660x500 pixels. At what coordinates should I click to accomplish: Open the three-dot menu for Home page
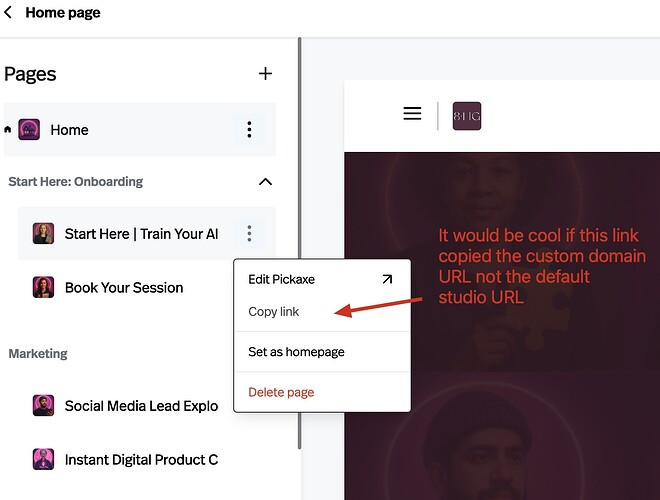click(x=250, y=130)
